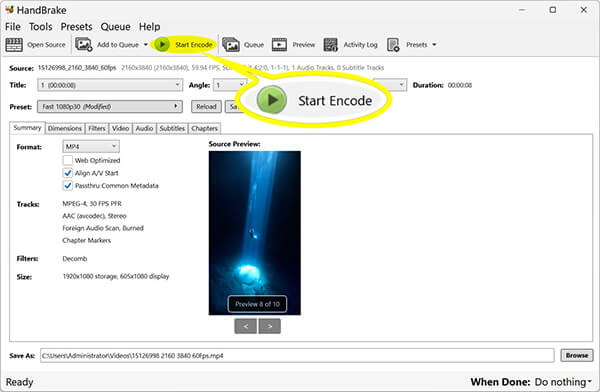The height and width of the screenshot is (392, 600).
Task: Expand the Title dropdown
Action: (x=110, y=85)
